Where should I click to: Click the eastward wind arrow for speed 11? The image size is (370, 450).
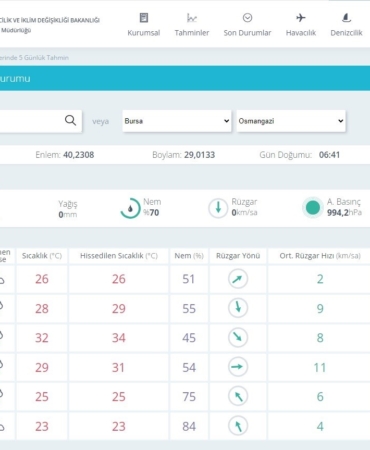[x=238, y=367]
